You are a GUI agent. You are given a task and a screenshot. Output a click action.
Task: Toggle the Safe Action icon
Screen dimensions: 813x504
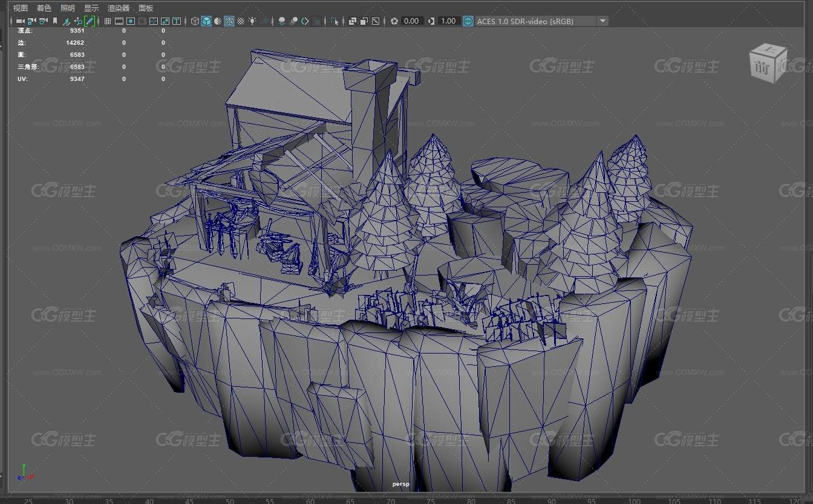tap(165, 21)
